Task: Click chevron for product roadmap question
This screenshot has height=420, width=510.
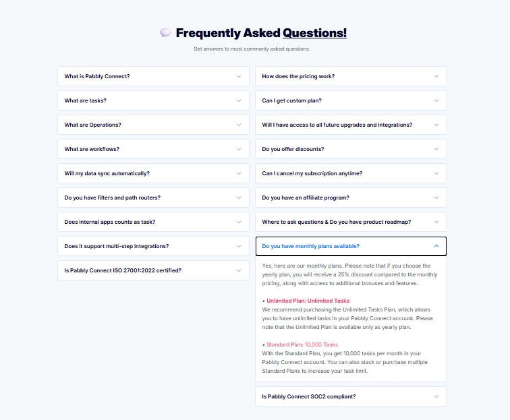Action: click(x=436, y=222)
